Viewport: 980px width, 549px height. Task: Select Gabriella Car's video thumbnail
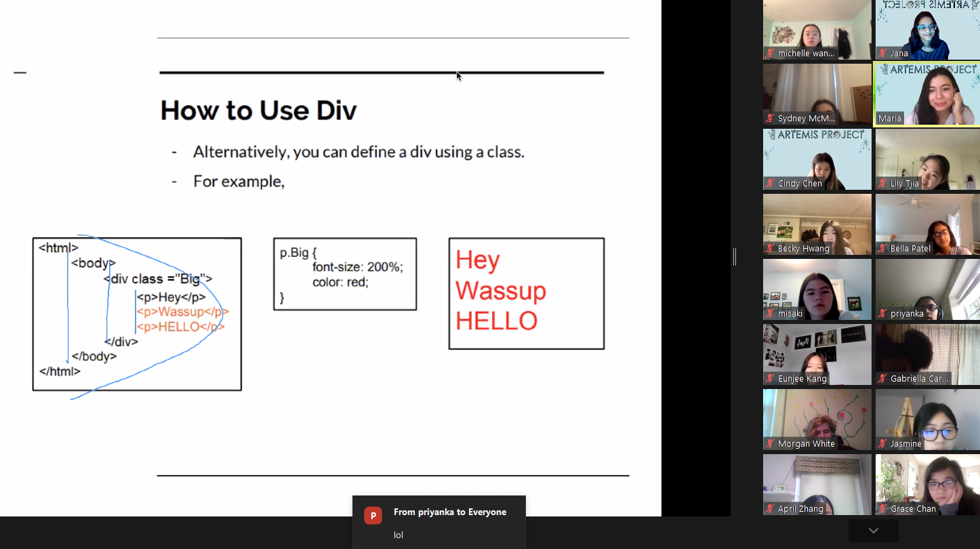(x=928, y=354)
